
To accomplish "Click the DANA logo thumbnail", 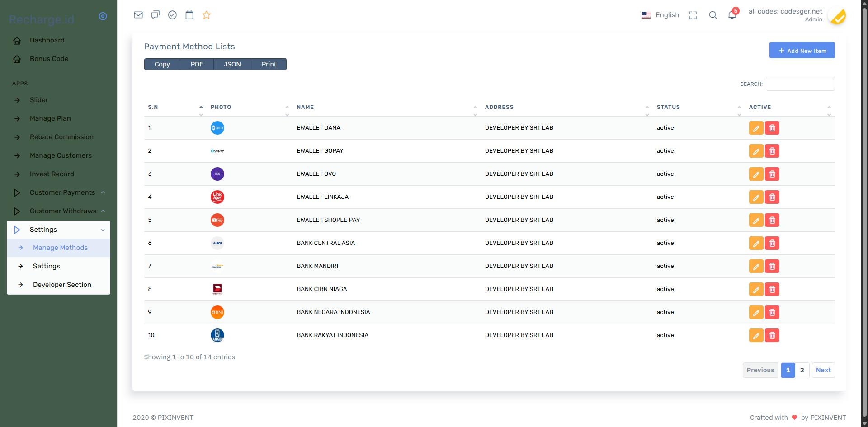I will [217, 128].
